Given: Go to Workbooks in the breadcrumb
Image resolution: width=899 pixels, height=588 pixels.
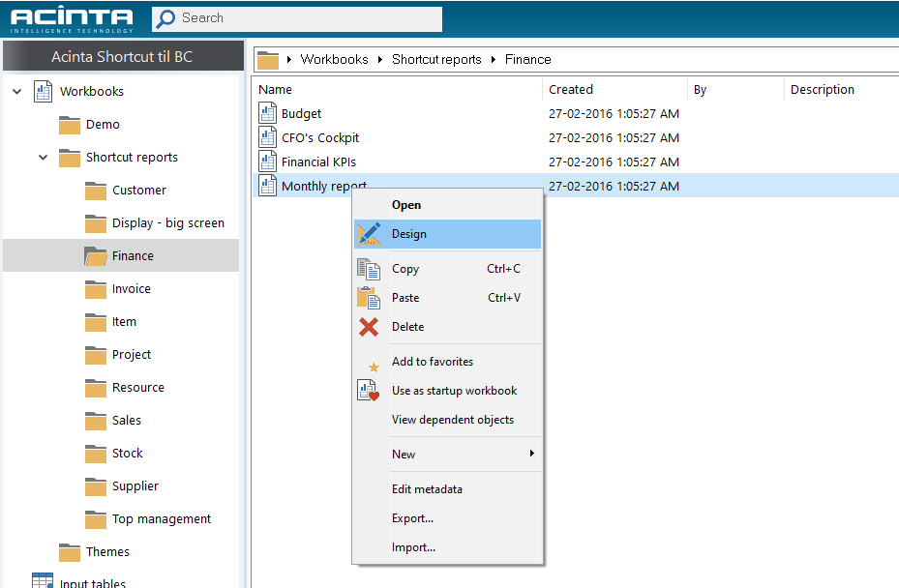Looking at the screenshot, I should pos(334,59).
